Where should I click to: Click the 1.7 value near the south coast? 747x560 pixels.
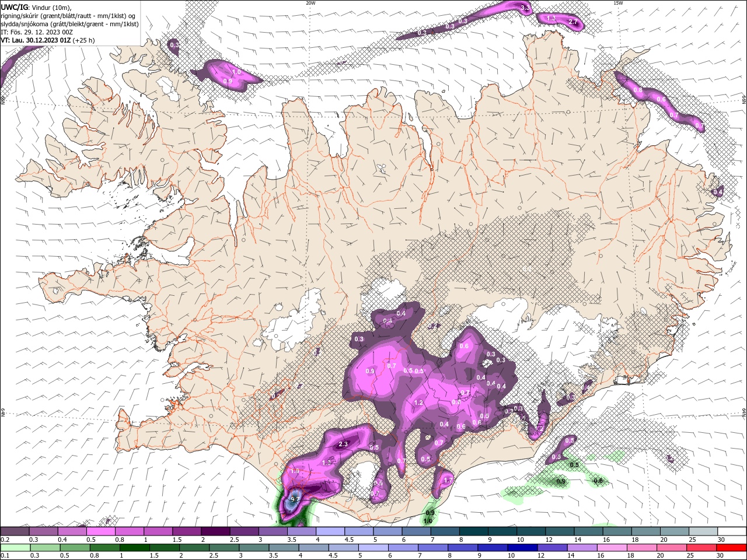pyautogui.click(x=448, y=480)
